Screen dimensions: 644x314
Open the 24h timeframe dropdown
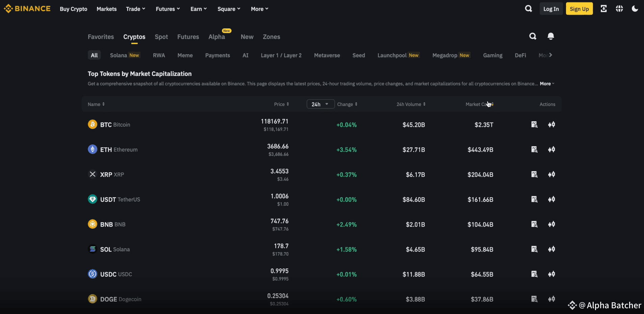coord(320,104)
